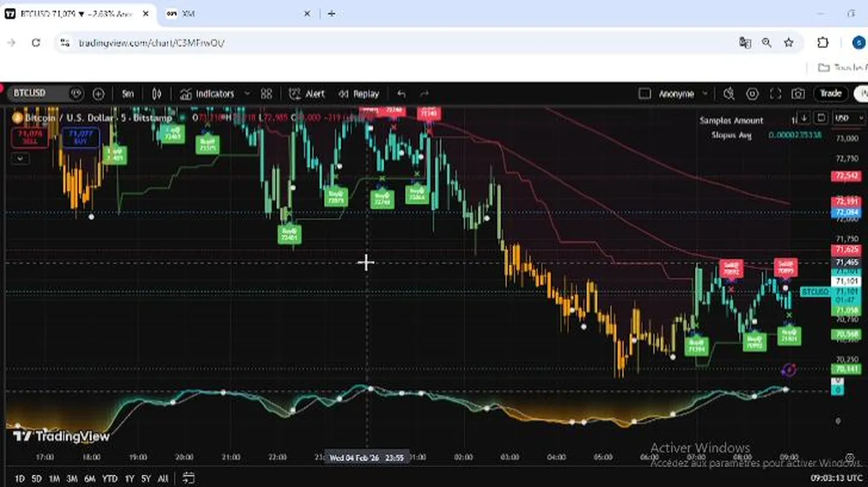Expand the indicators favorites dropdown arrow
Screen dimensions: 868x487
(247, 94)
